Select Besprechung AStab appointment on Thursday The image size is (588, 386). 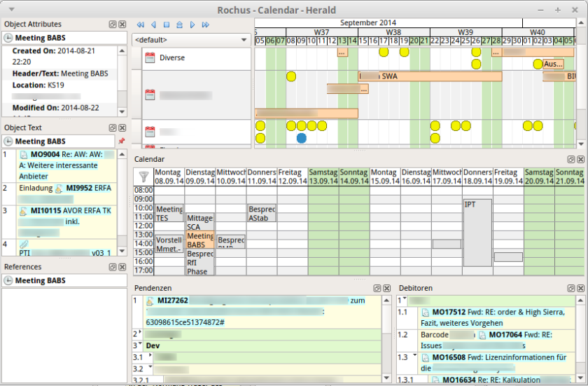[x=261, y=213]
